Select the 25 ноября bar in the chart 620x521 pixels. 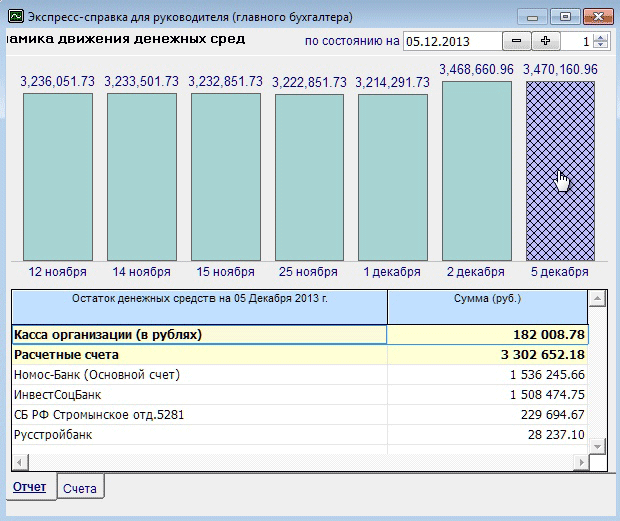(x=309, y=177)
